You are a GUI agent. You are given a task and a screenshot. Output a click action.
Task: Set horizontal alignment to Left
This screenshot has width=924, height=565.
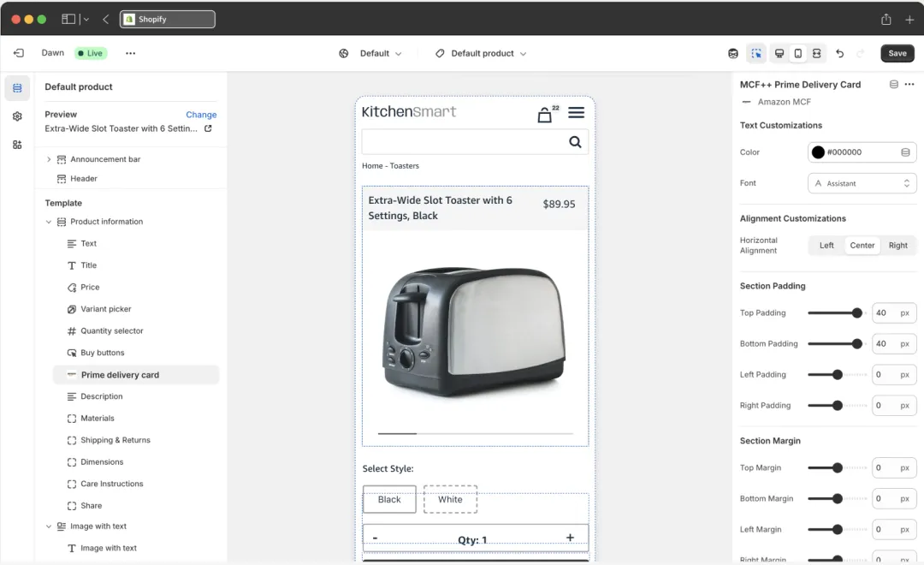point(826,246)
